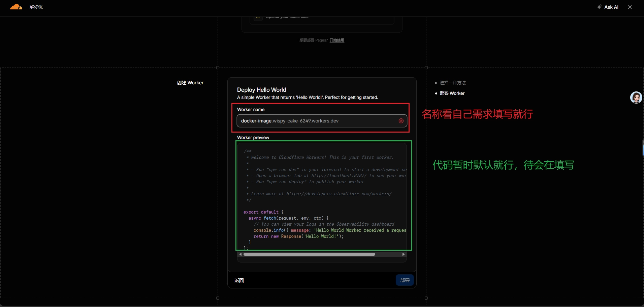Click the 'npm run deploy' comment line
The image size is (644, 307).
[305, 182]
